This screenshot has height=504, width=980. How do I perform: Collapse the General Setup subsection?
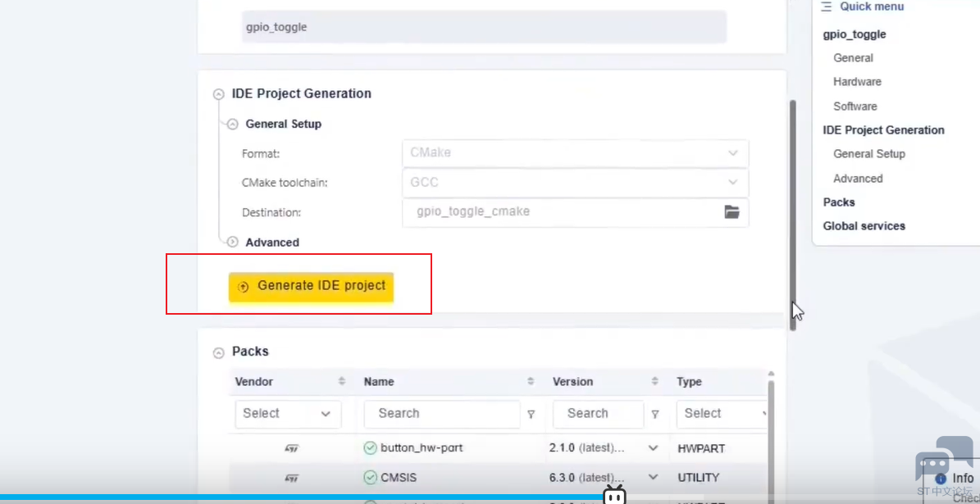[233, 125]
